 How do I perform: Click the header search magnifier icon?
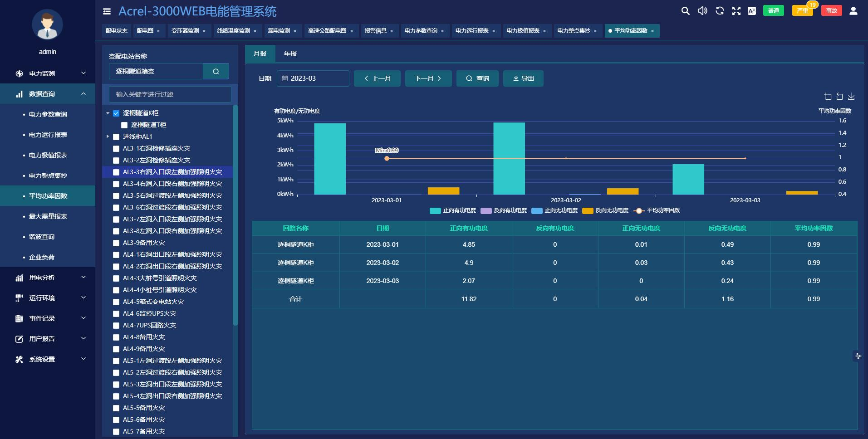(x=685, y=11)
